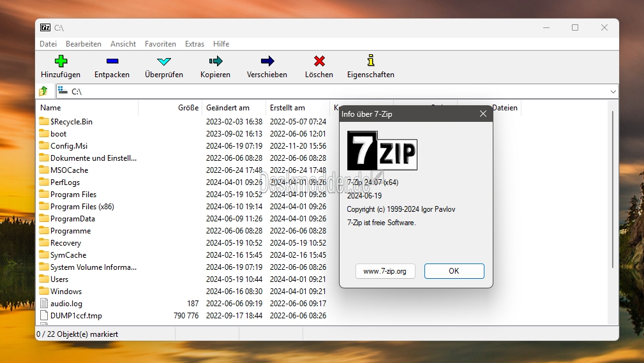Select the Programme folder row
Screen dimensions: 644x363
pyautogui.click(x=183, y=230)
